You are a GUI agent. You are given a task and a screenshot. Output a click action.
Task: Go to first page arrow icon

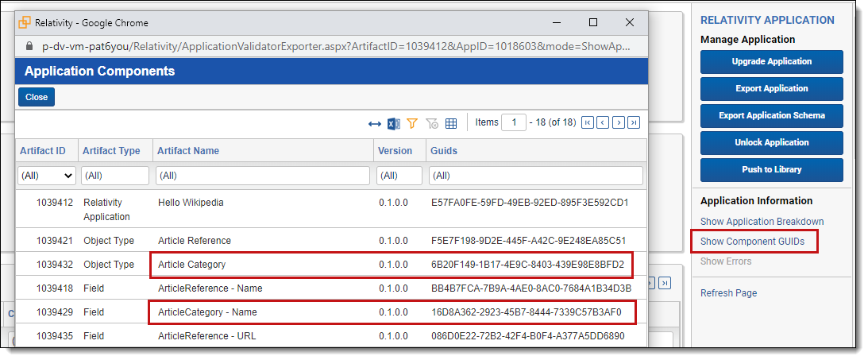click(x=588, y=122)
